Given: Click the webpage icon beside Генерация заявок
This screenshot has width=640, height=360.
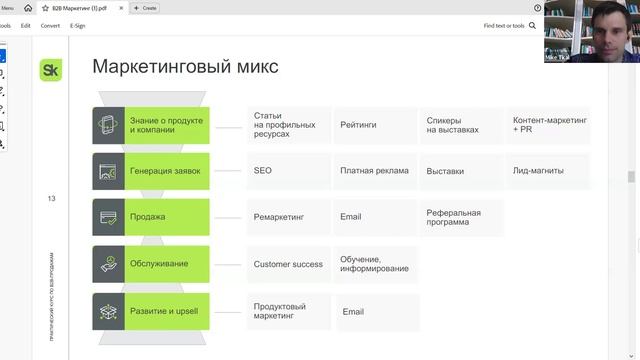Looking at the screenshot, I should 108,171.
